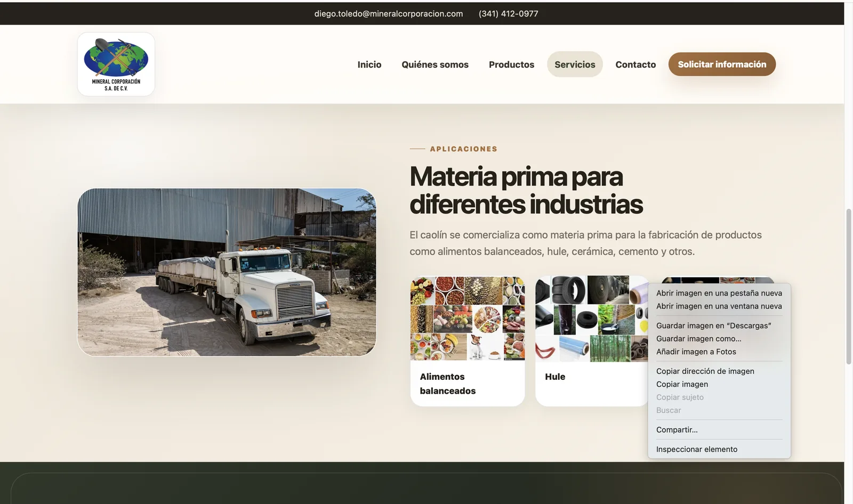Click the Mineral Corporación globe logo
The height and width of the screenshot is (504, 853).
tap(116, 64)
